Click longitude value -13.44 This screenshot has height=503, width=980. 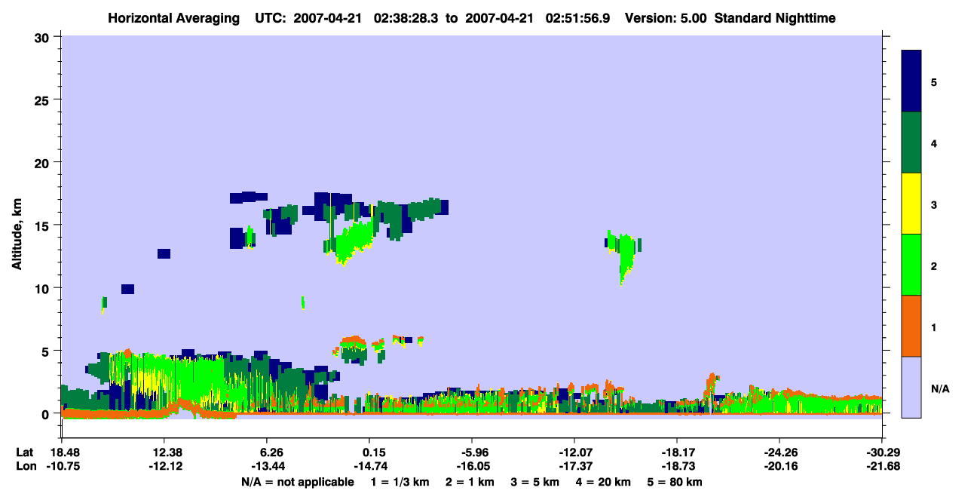pyautogui.click(x=267, y=466)
